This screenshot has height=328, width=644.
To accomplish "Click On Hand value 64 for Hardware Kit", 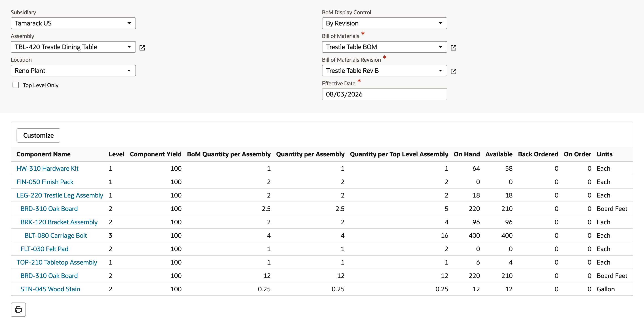I will 476,168.
